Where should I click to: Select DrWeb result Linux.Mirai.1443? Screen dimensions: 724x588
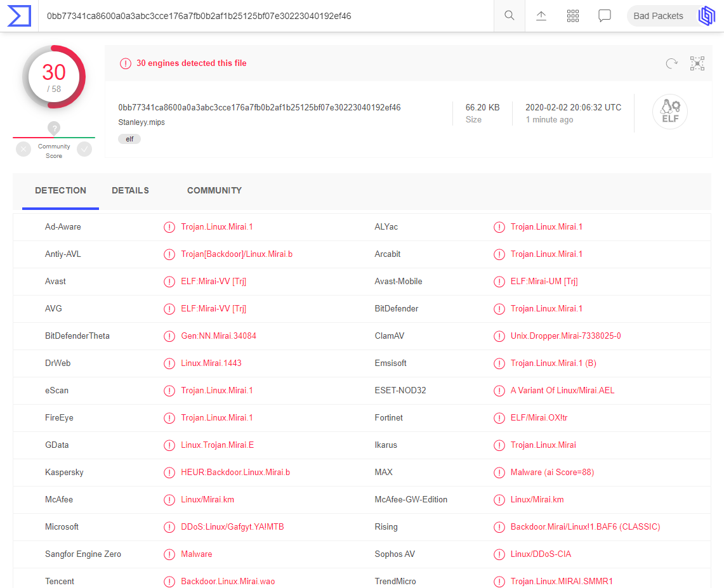point(211,363)
